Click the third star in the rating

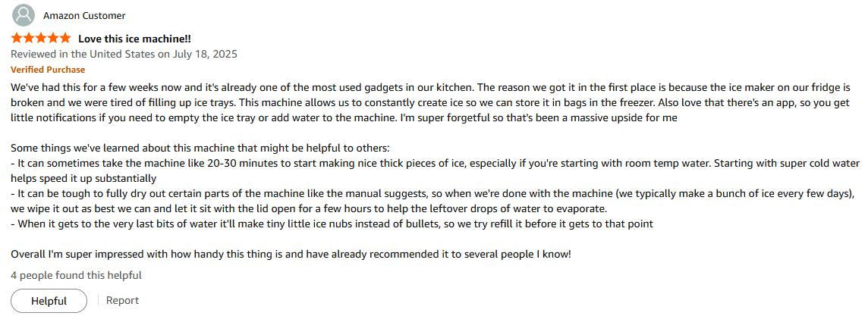[41, 38]
